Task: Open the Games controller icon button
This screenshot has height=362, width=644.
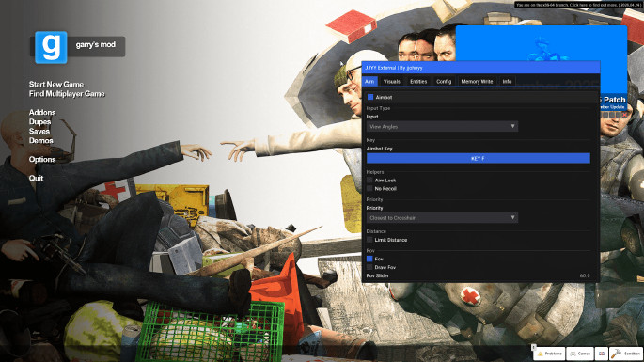Action: point(580,354)
